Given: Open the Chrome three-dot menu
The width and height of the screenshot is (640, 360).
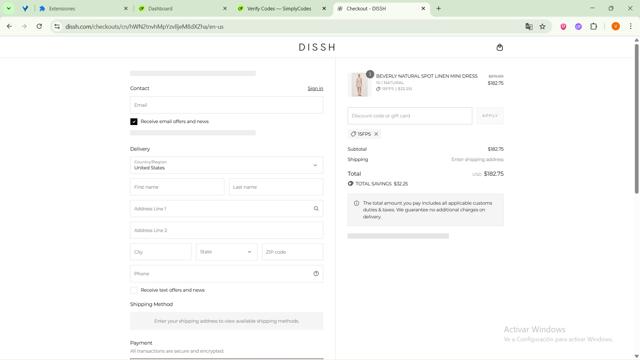Looking at the screenshot, I should [630, 27].
